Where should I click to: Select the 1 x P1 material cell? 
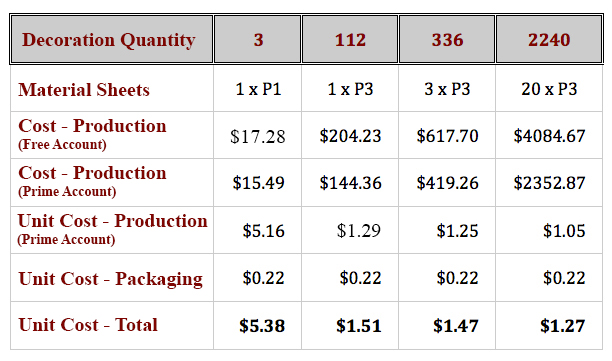pos(258,89)
